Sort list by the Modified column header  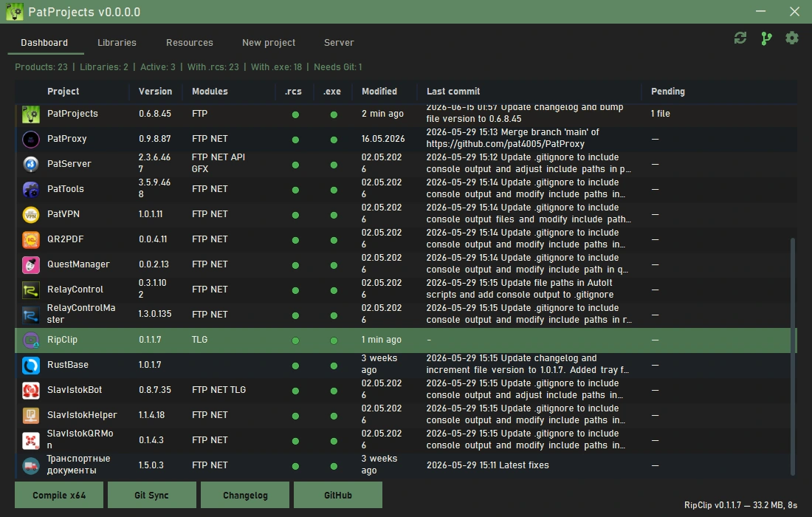pyautogui.click(x=379, y=91)
